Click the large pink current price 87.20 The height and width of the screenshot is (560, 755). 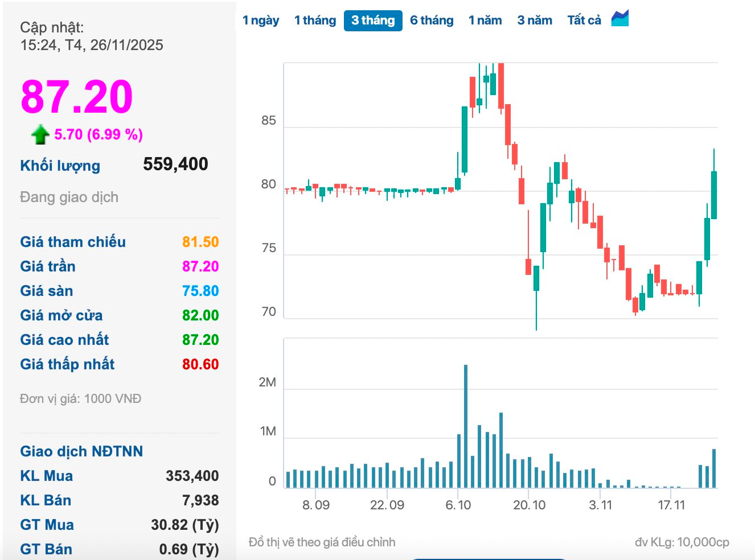click(x=77, y=97)
